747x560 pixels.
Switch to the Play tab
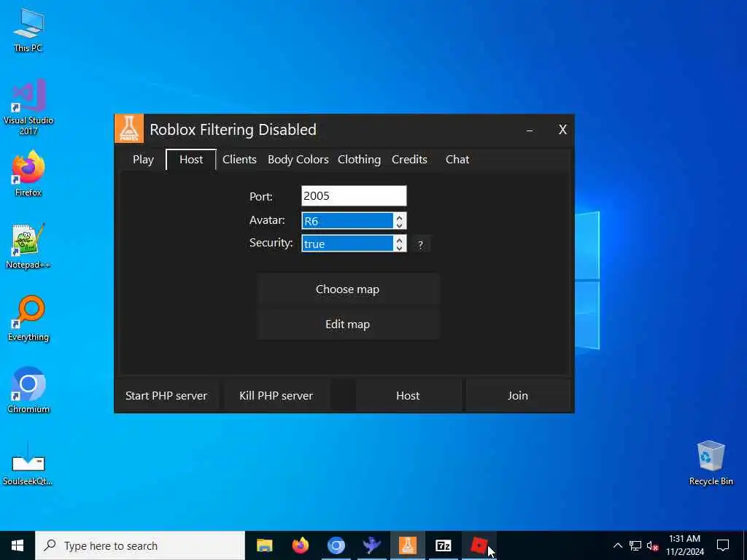[143, 160]
